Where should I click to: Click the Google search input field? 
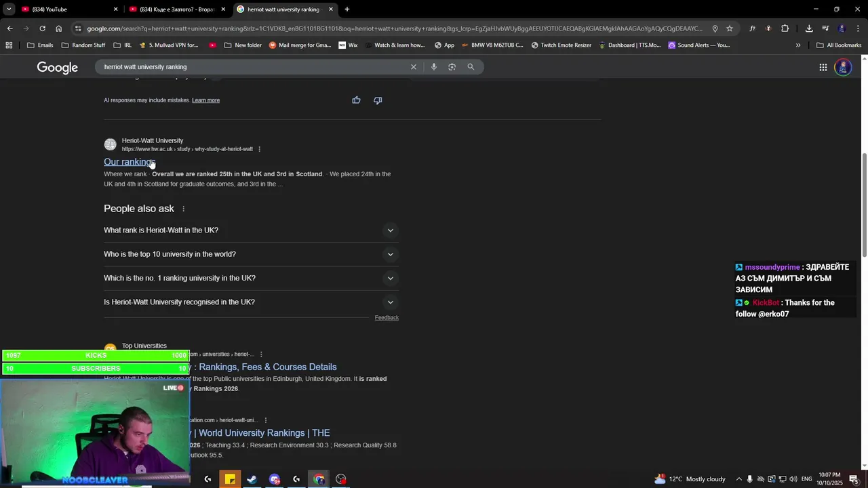pos(254,67)
